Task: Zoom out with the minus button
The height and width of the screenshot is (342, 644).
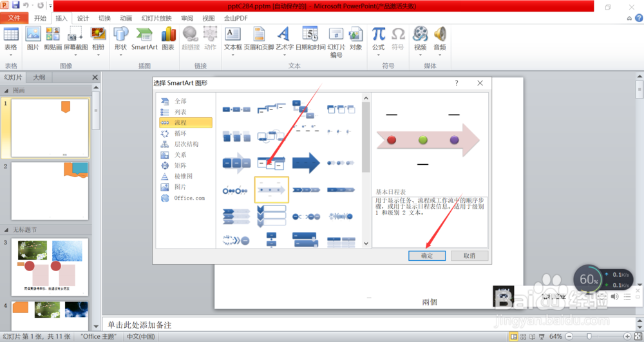Action: coord(569,337)
